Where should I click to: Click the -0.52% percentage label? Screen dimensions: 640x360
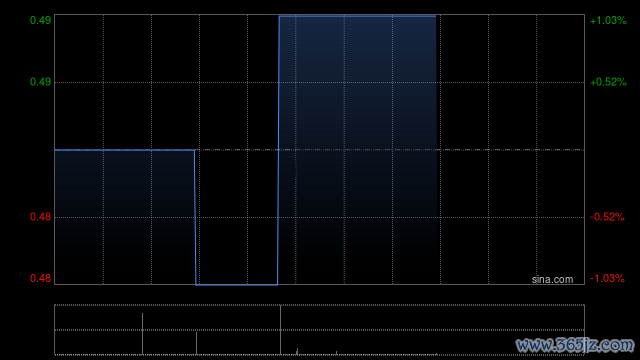[607, 217]
